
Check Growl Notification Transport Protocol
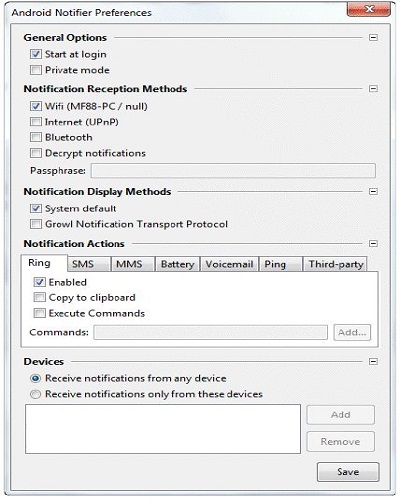click(x=36, y=224)
